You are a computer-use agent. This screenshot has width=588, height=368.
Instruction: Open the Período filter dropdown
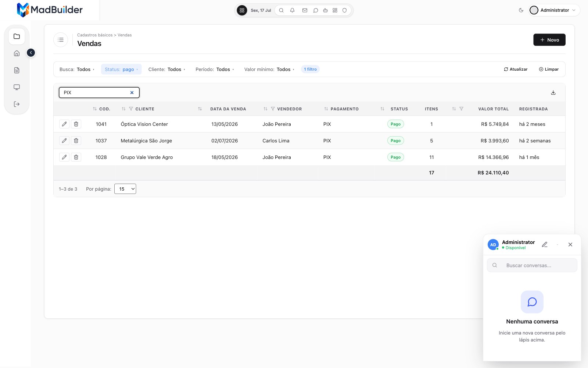pyautogui.click(x=215, y=69)
